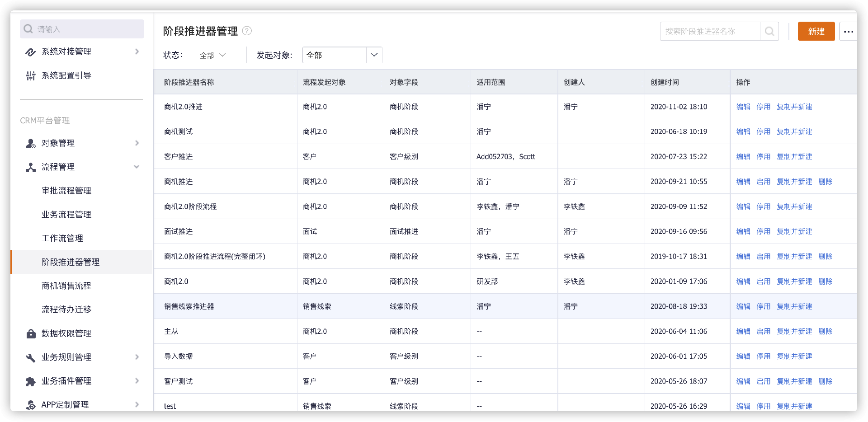Expand 系统对接管理 submenu arrow

pyautogui.click(x=137, y=52)
